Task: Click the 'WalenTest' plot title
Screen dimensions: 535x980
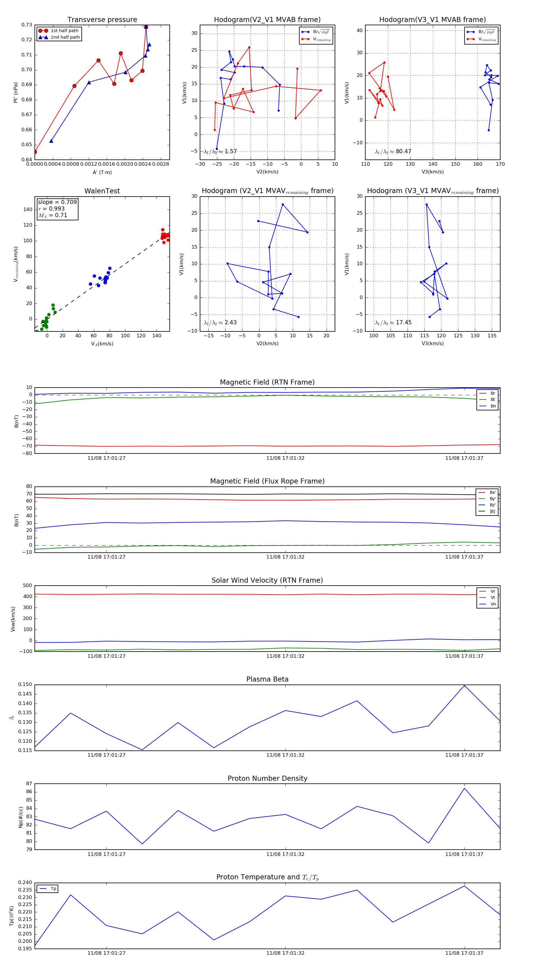Action: [102, 191]
